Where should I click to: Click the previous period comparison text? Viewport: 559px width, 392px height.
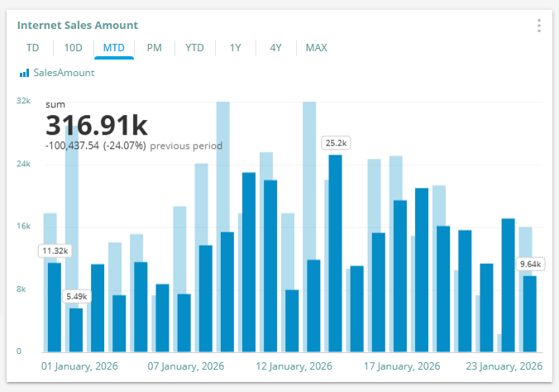186,146
